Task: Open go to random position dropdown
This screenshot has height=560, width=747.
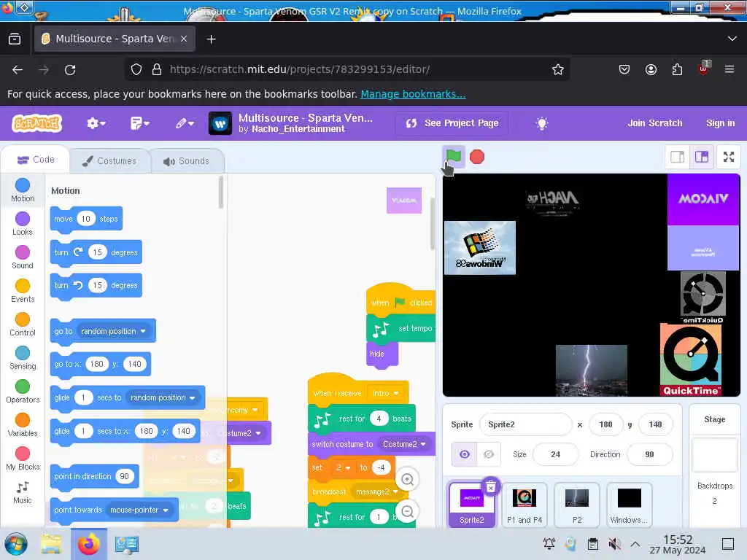Action: pyautogui.click(x=114, y=331)
